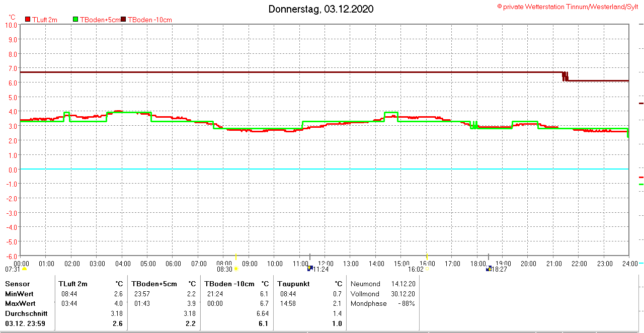Viewport: 644px width, 333px height.
Task: Click the TBoden+5cm legend label
Action: tap(100, 20)
